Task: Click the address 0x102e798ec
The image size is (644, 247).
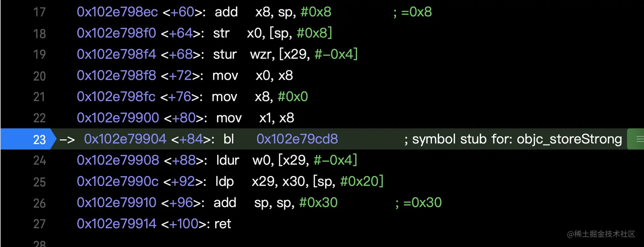Action: [117, 12]
